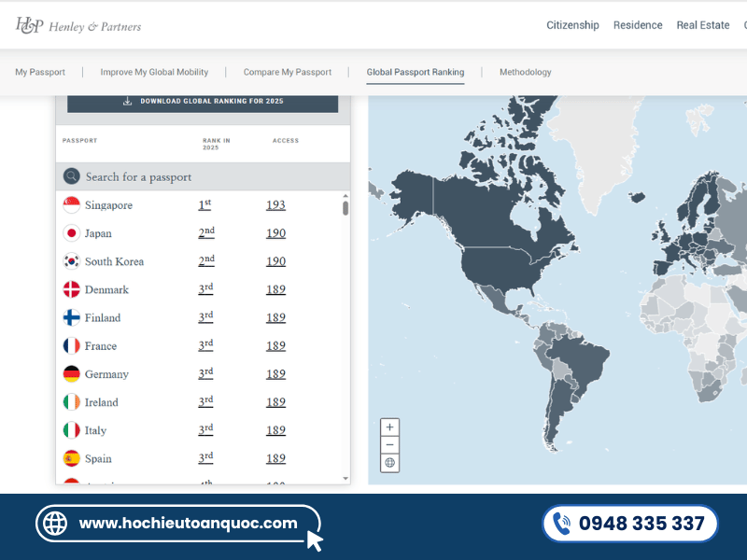Click Spain's 189 access score

275,458
